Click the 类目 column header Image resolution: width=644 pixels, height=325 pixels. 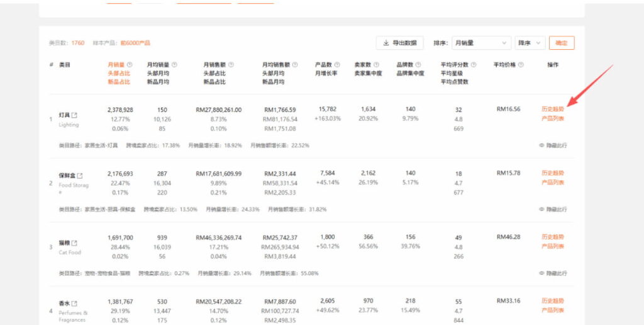(65, 65)
